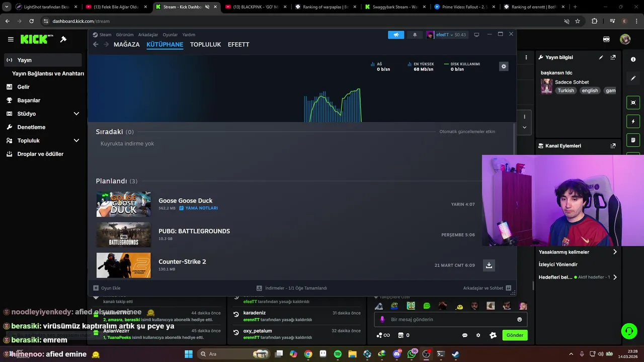Open Kick profile avatar menu
This screenshot has height=362, width=644.
[625, 39]
